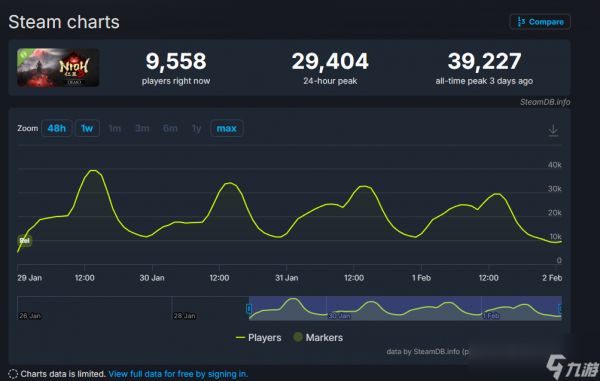Click the data by SteamDB.info footer text
The width and height of the screenshot is (600, 381).
coord(427,351)
